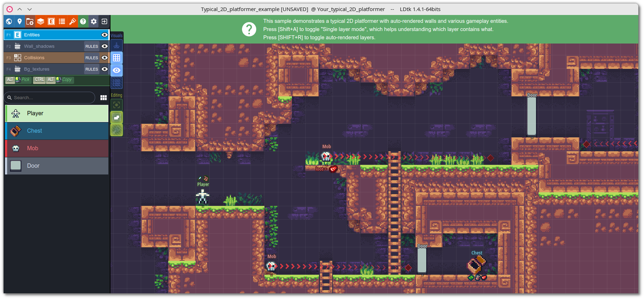The height and width of the screenshot is (299, 644).
Task: Focus the entity Search field
Action: click(50, 98)
